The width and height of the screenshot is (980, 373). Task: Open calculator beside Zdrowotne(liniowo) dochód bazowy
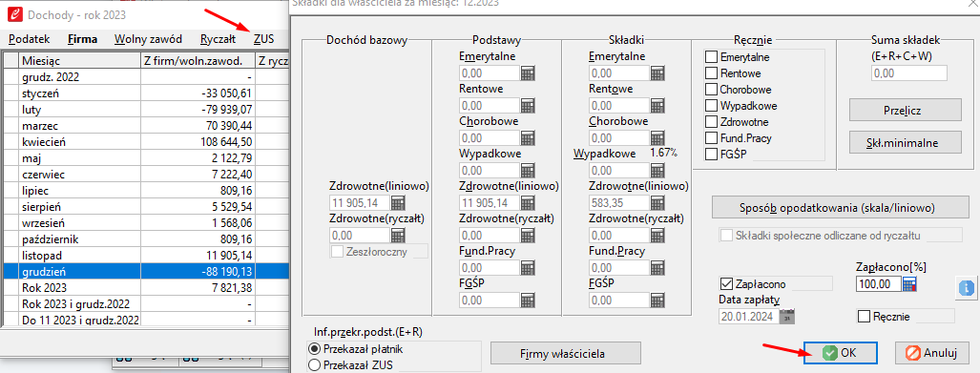coord(398,202)
